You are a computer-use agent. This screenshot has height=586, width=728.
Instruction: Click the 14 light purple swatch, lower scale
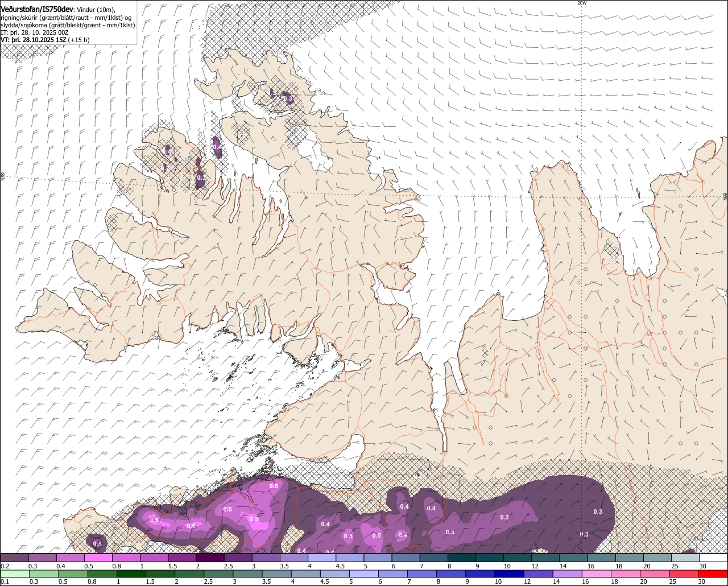pyautogui.click(x=568, y=574)
